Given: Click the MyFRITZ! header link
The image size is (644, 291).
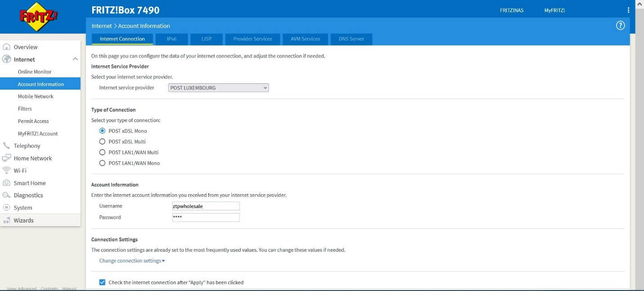Looking at the screenshot, I should [x=554, y=10].
